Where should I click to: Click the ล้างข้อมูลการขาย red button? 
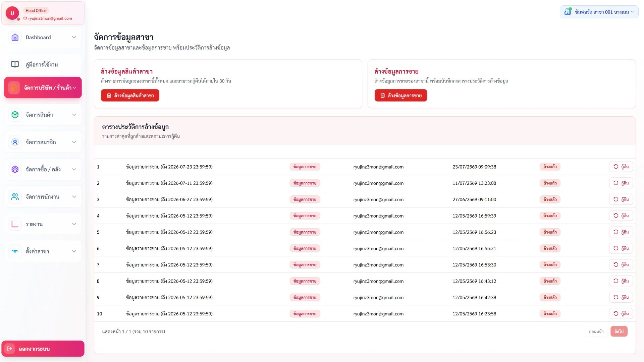pyautogui.click(x=401, y=96)
